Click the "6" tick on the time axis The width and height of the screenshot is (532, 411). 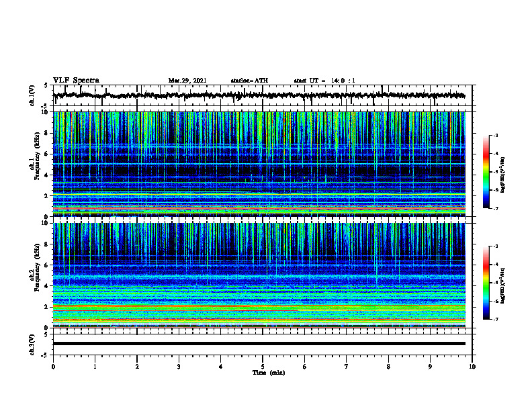(x=305, y=367)
